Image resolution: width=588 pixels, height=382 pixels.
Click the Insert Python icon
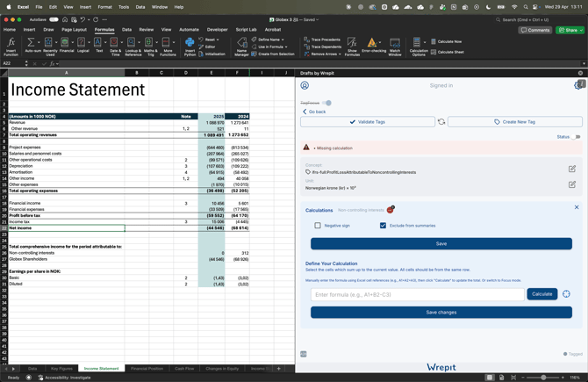tap(190, 42)
